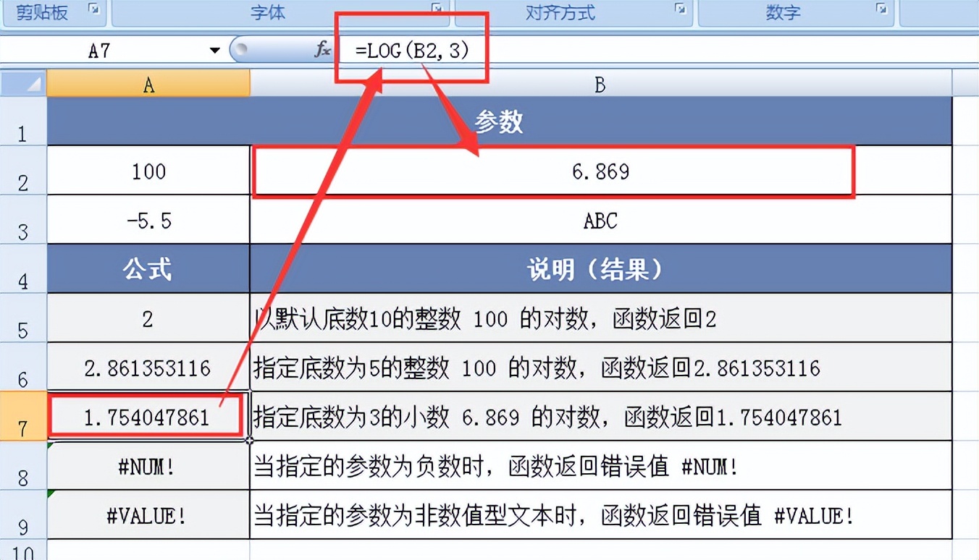Select row 3 header
Image resolution: width=979 pixels, height=560 pixels.
(x=23, y=220)
